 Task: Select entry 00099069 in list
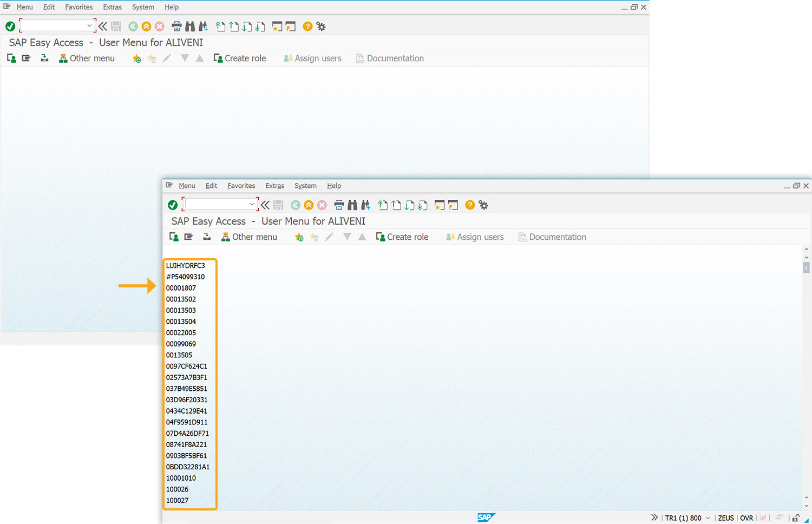(x=181, y=344)
